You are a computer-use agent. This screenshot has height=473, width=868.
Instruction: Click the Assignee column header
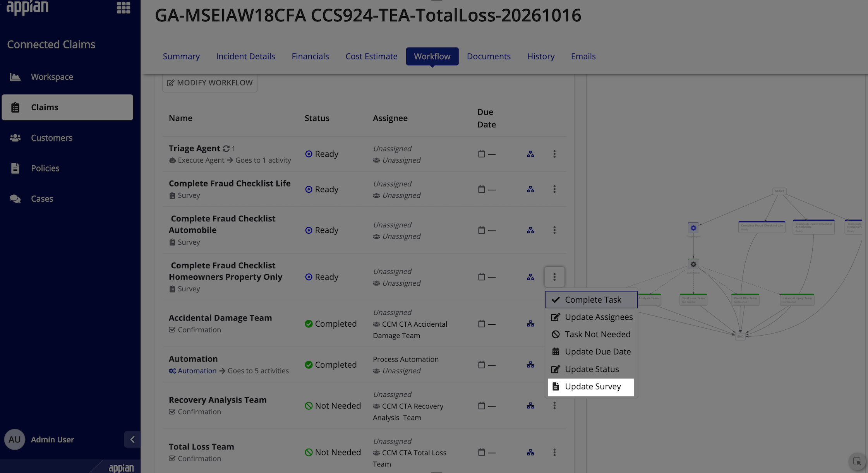390,118
